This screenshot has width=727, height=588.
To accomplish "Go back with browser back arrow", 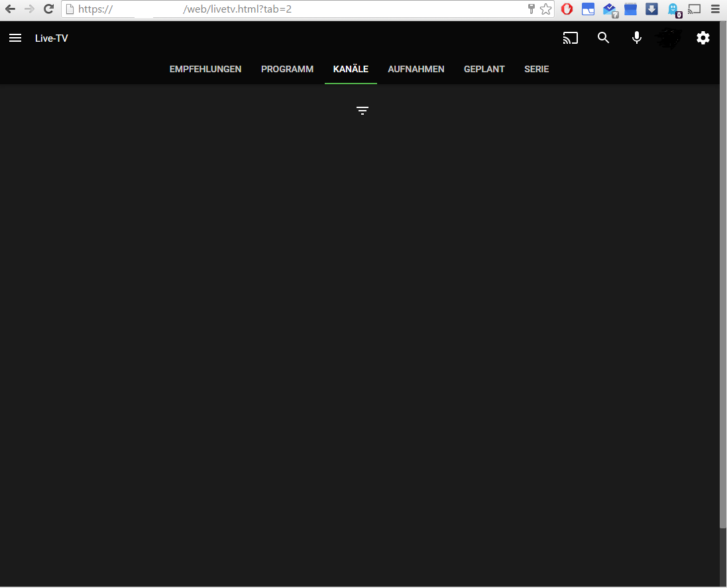I will click(10, 9).
